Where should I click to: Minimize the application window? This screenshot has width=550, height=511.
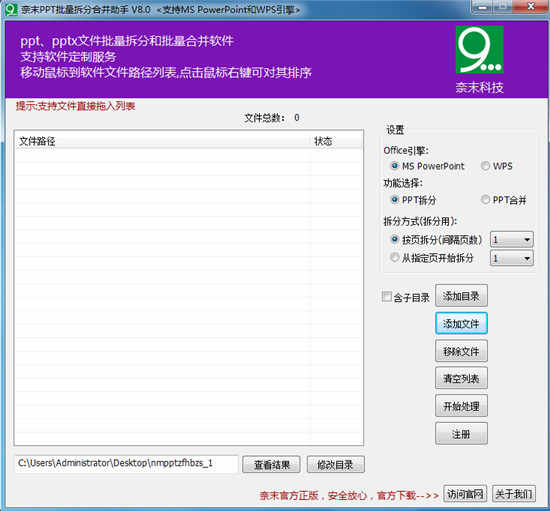483,6
